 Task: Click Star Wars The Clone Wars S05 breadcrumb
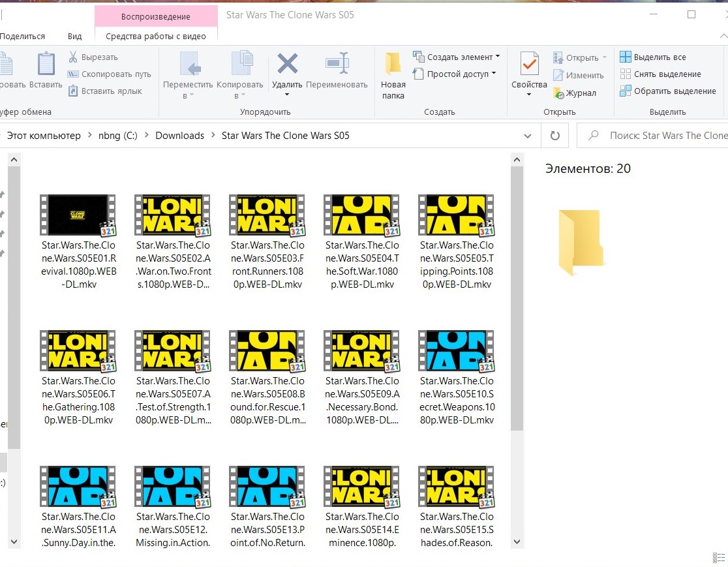(286, 136)
